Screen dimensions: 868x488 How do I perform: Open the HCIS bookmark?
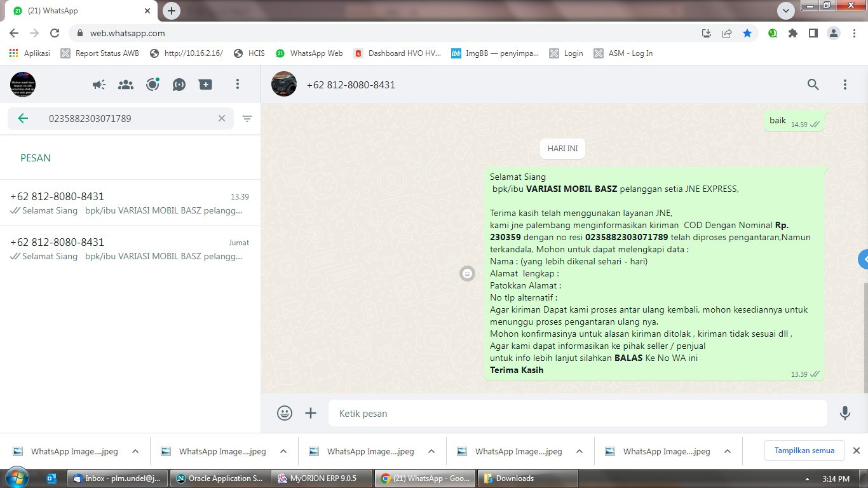(x=249, y=53)
